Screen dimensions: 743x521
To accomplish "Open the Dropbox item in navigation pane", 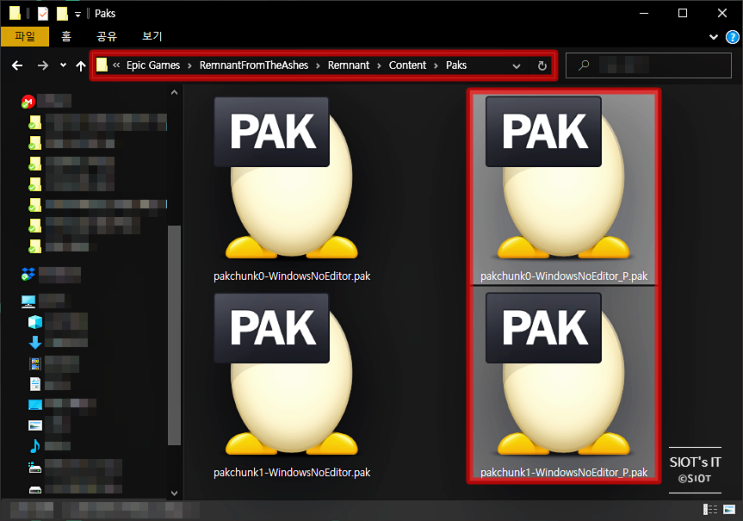I will pyautogui.click(x=51, y=274).
